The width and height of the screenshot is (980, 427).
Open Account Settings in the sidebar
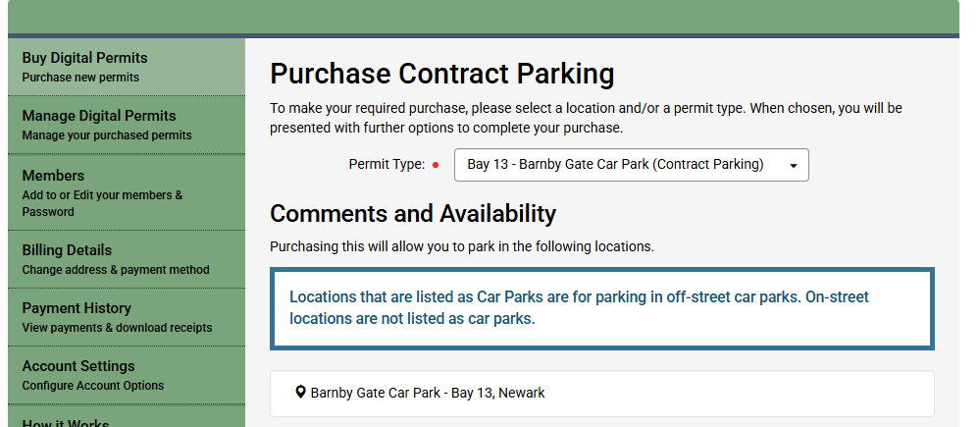78,366
